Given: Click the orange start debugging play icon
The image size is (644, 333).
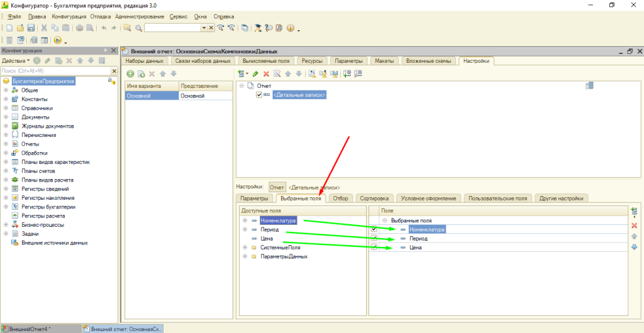Looking at the screenshot, I should tap(57, 40).
